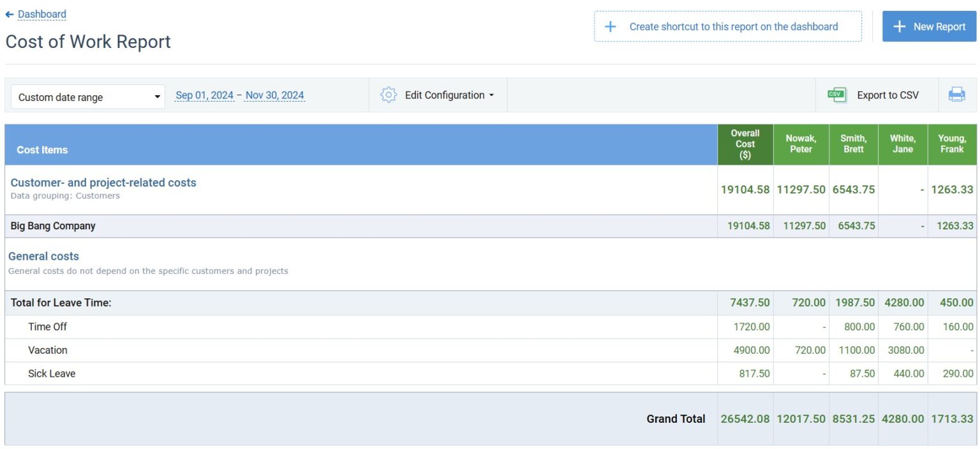Select the Big Bang Company row
Image resolution: width=980 pixels, height=449 pixels.
(52, 225)
